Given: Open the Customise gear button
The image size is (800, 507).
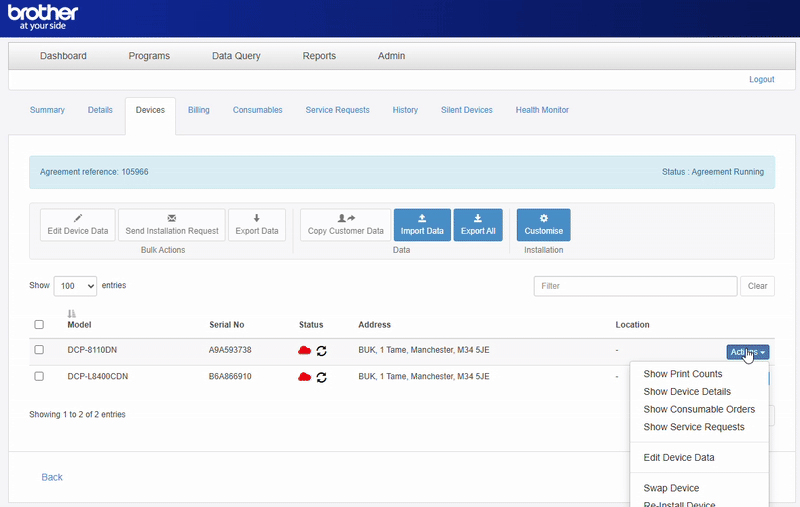Looking at the screenshot, I should coord(544,224).
